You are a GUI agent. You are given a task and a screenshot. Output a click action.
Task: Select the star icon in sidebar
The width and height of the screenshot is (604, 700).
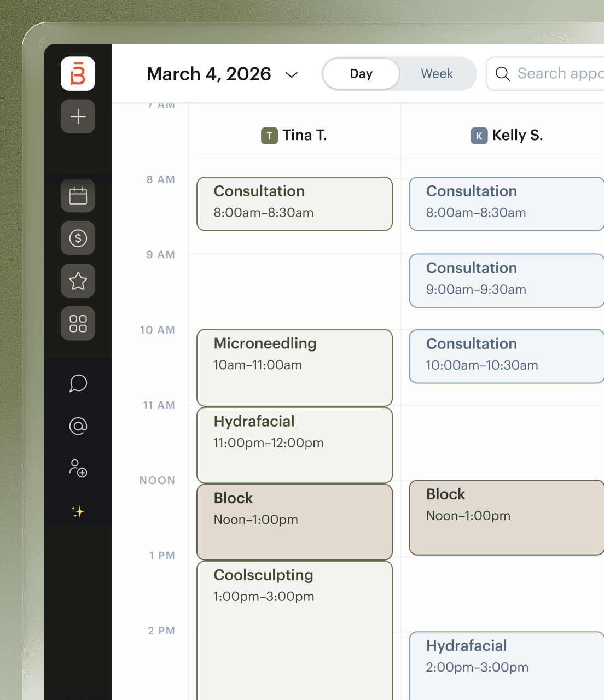pyautogui.click(x=78, y=281)
